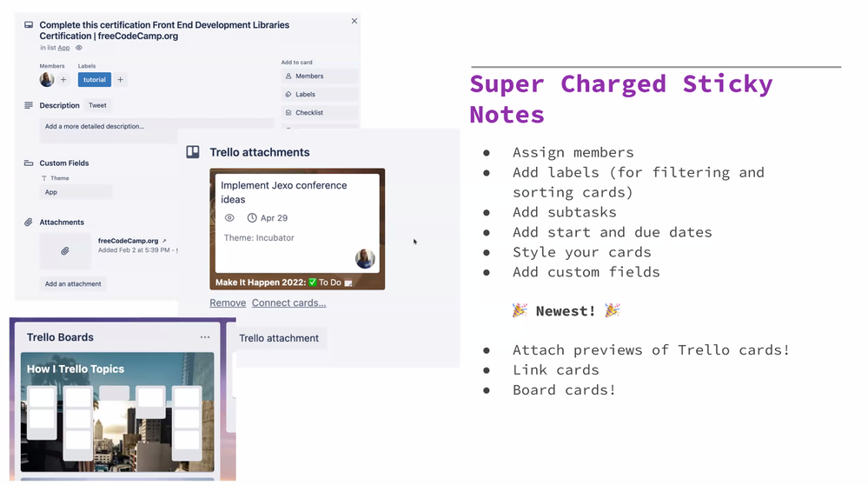This screenshot has width=868, height=485.
Task: Click the card title icon beside the card name
Action: (29, 25)
